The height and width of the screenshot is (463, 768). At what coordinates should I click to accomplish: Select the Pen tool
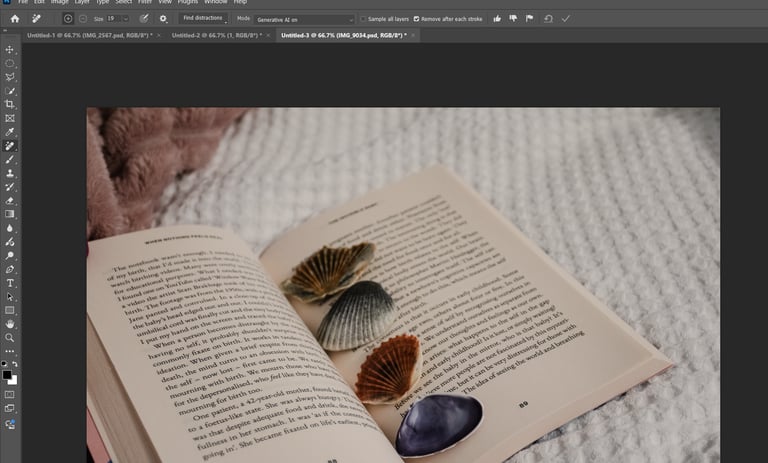click(9, 269)
